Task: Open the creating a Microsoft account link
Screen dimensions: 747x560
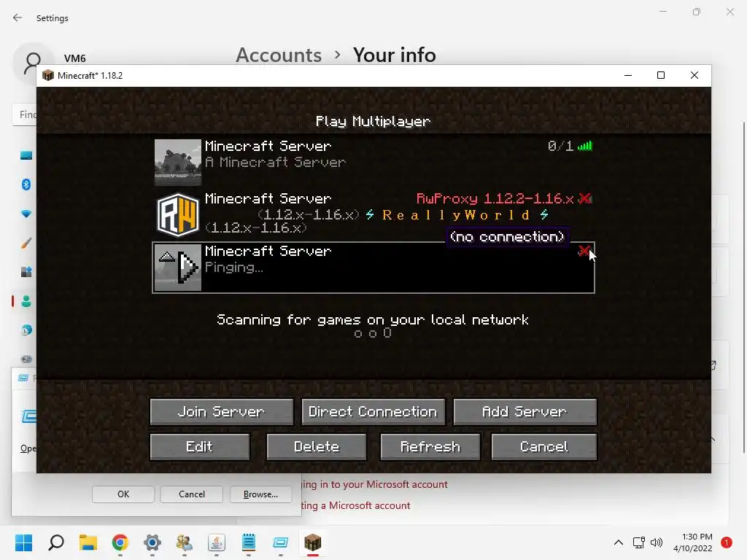Action: (356, 505)
